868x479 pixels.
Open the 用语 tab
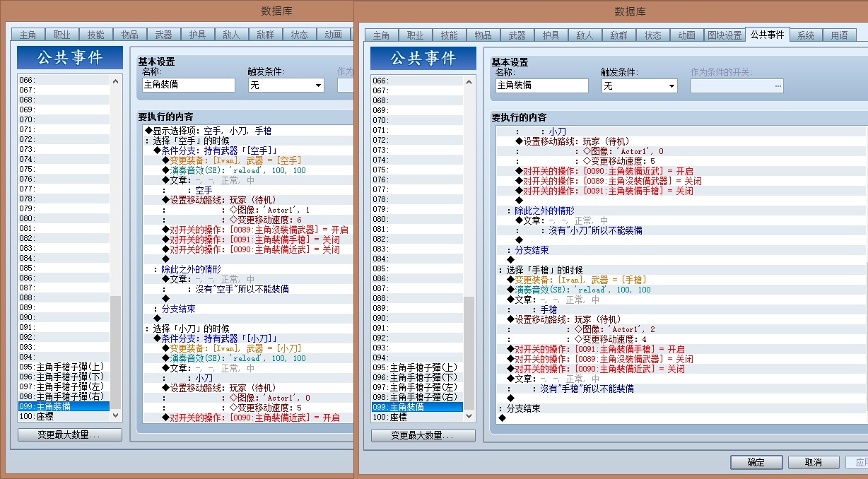click(x=840, y=35)
